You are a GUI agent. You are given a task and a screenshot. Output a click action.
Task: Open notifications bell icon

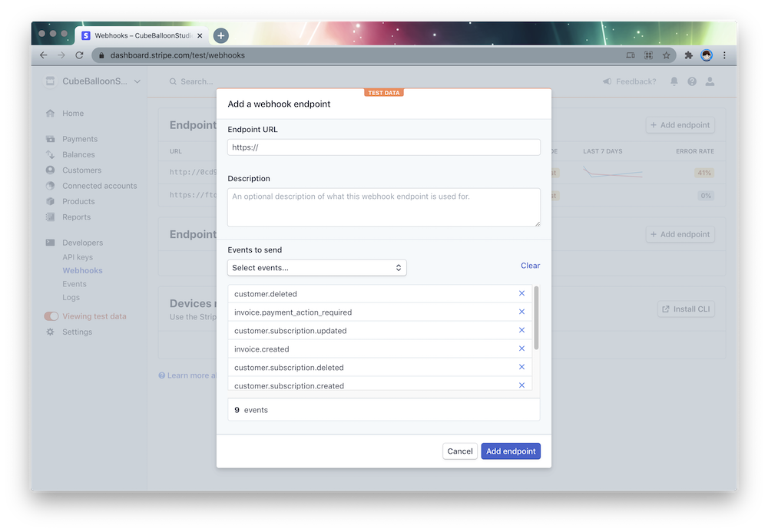pyautogui.click(x=674, y=81)
